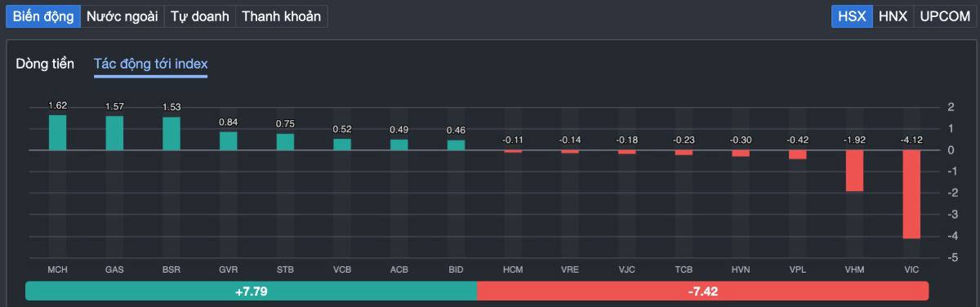
Task: Open the Dòng tiền sub-tab
Action: point(45,64)
